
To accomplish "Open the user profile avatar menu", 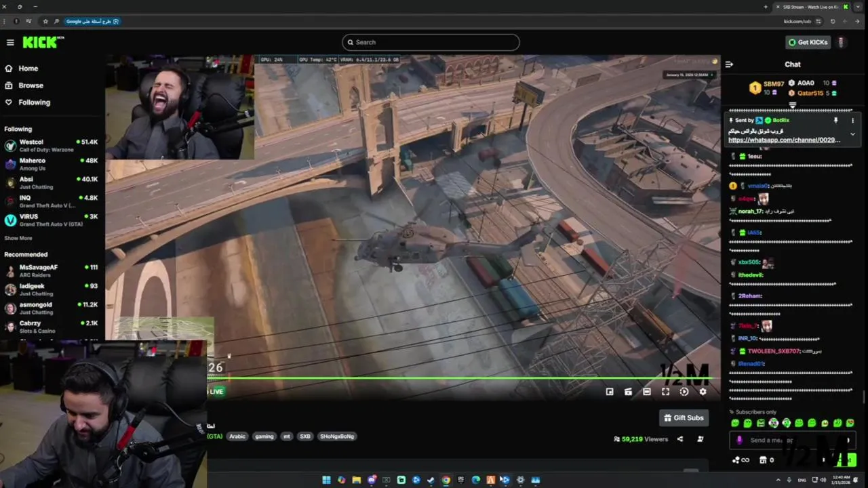I will (841, 42).
